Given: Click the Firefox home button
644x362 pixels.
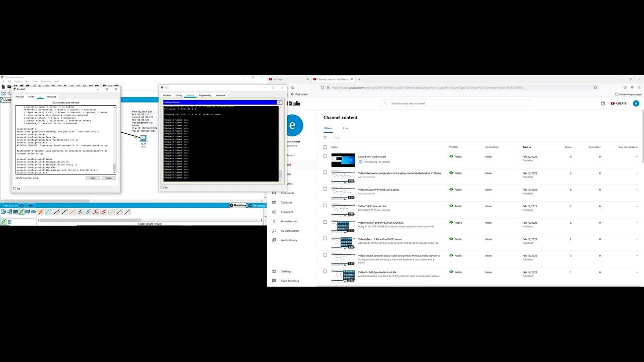Looking at the screenshot, I should (x=293, y=87).
